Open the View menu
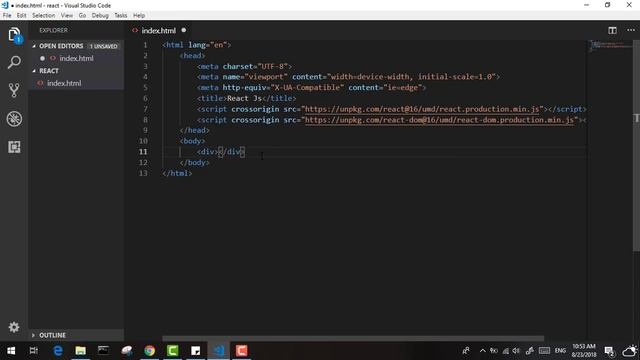The height and width of the screenshot is (360, 640). tap(67, 16)
